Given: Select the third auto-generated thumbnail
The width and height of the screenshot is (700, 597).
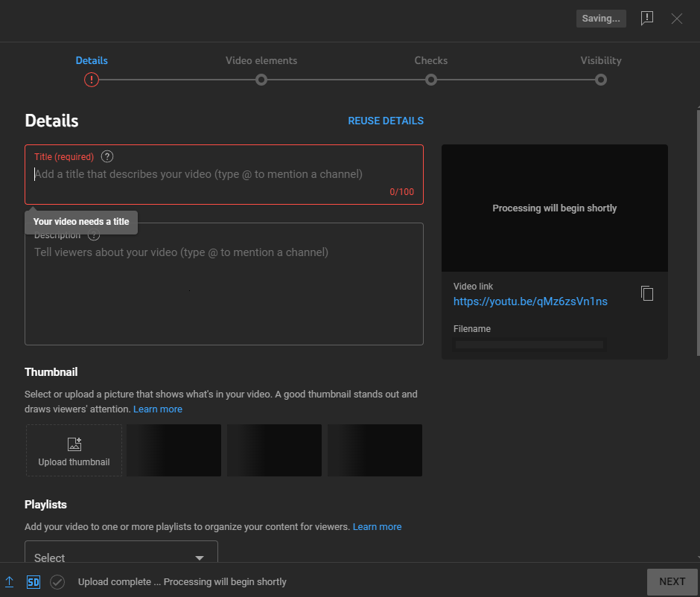Looking at the screenshot, I should [x=375, y=450].
